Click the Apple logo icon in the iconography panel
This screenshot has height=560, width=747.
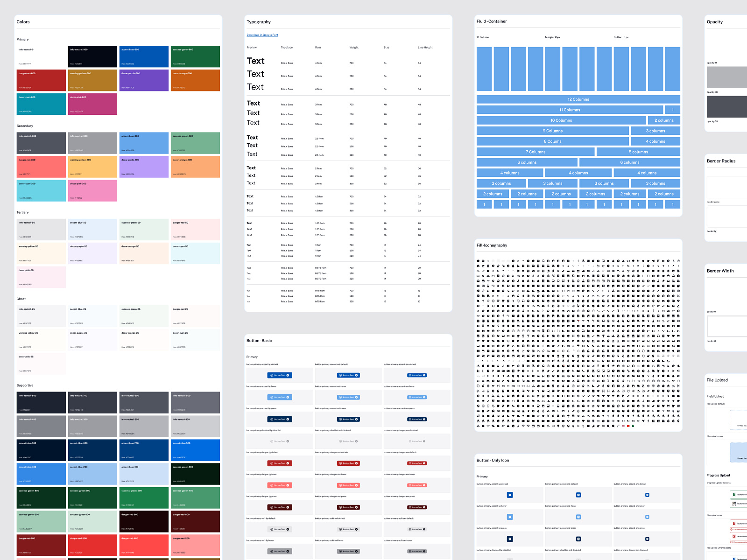(513, 266)
